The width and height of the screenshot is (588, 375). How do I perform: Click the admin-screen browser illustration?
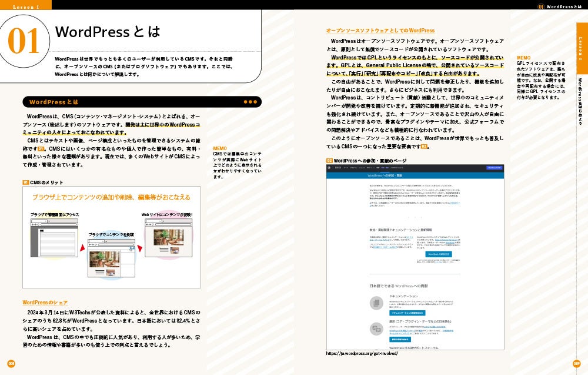[x=54, y=238]
